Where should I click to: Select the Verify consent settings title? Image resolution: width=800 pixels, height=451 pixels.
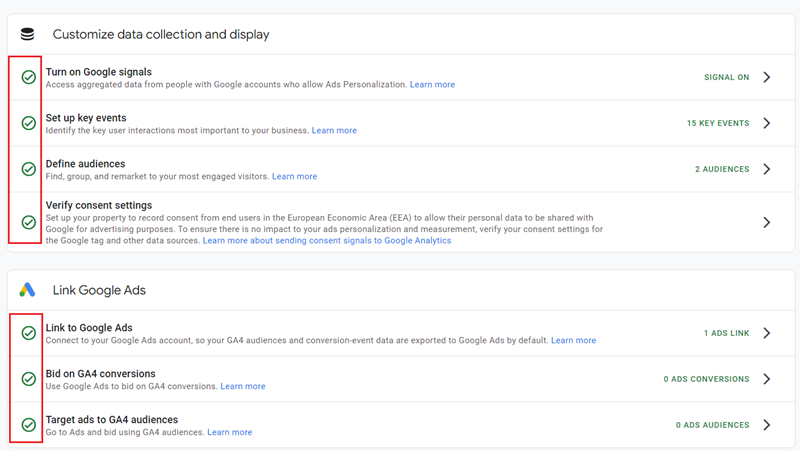[x=98, y=205]
